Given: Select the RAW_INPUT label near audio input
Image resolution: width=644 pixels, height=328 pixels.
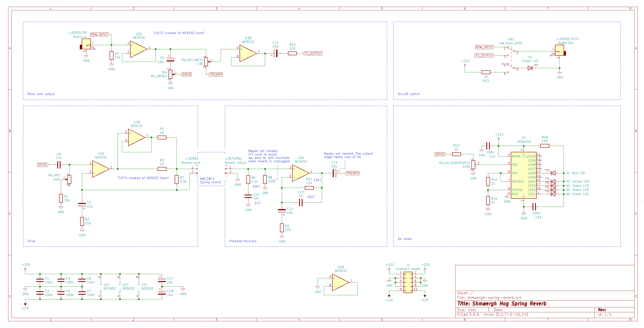Looking at the screenshot, I should [x=100, y=34].
